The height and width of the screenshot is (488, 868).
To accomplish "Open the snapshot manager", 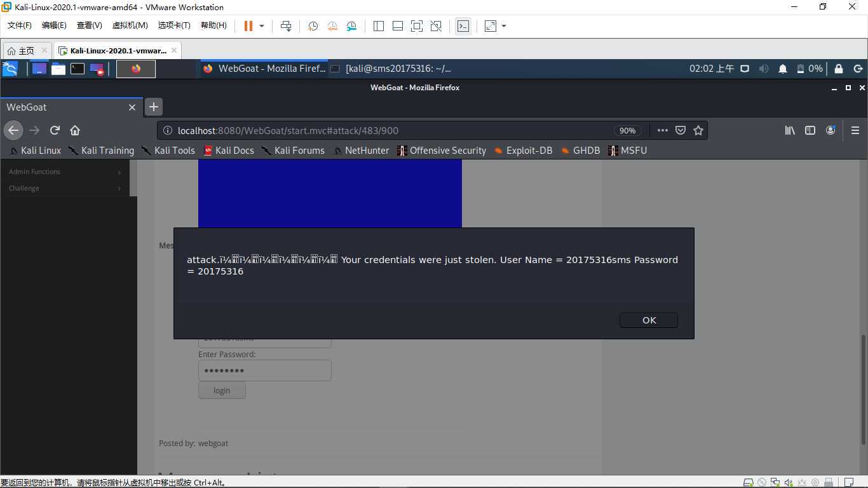I will [x=352, y=26].
